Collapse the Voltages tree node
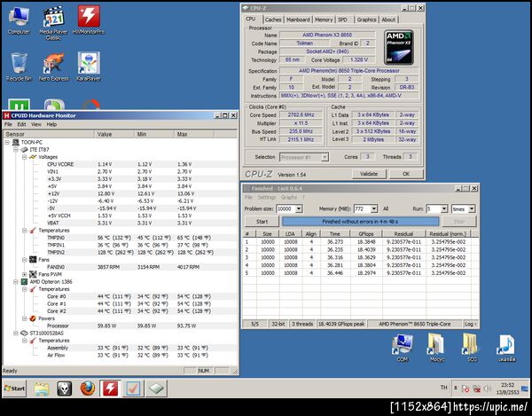 pyautogui.click(x=26, y=156)
